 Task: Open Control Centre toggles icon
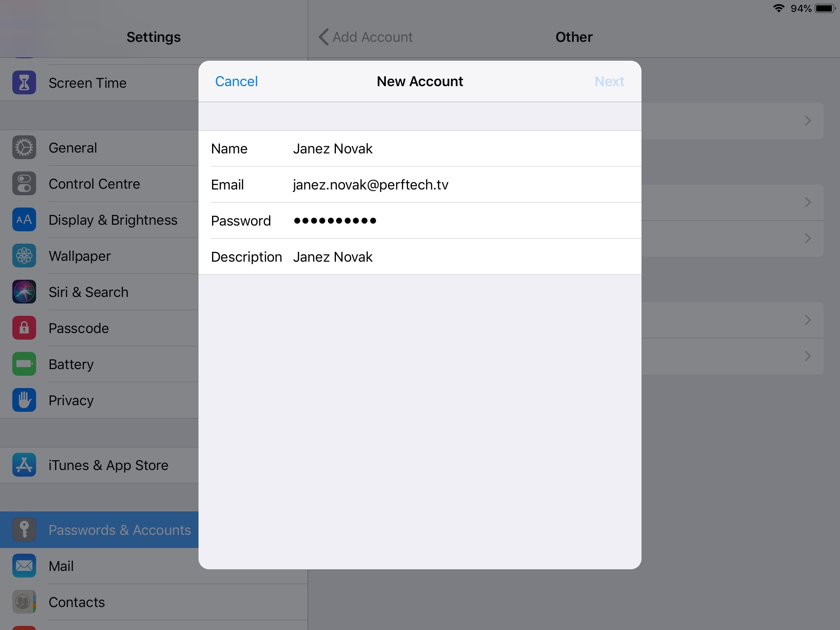pos(24,184)
